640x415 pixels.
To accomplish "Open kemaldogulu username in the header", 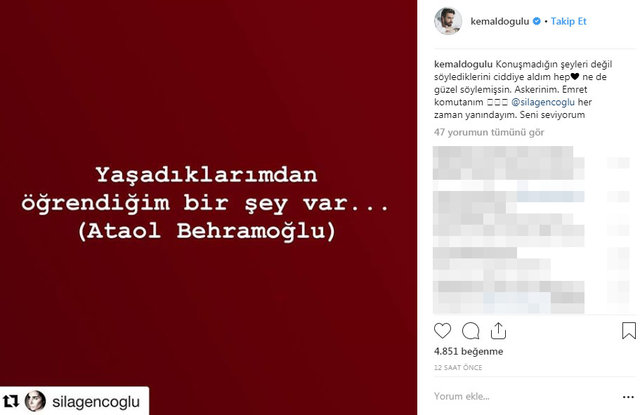I will 500,21.
